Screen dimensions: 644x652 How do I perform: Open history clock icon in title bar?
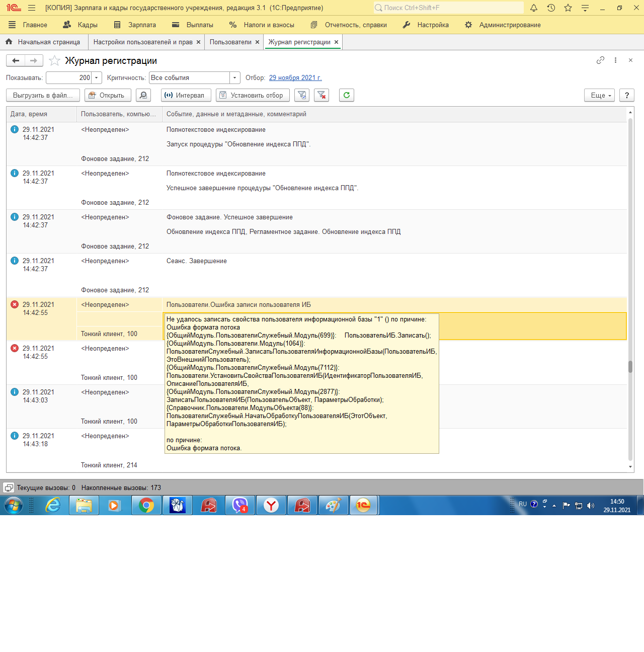[551, 8]
